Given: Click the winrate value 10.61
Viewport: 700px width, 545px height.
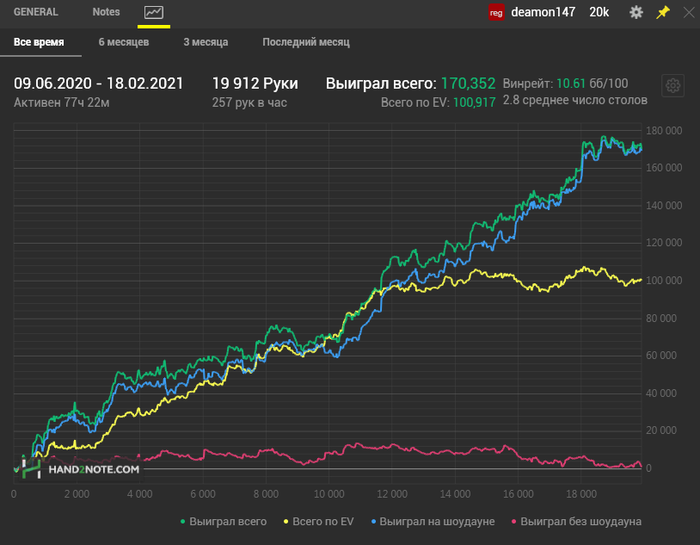Looking at the screenshot, I should click(x=571, y=83).
